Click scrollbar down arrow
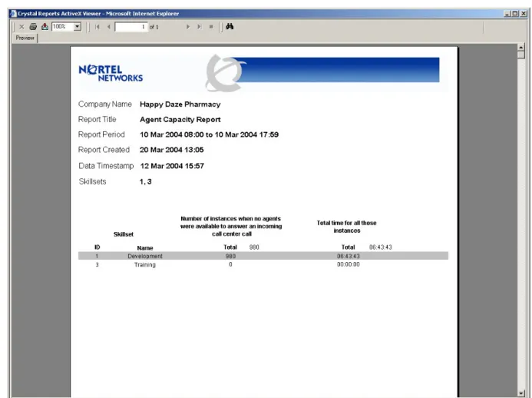The image size is (532, 398). 521,393
